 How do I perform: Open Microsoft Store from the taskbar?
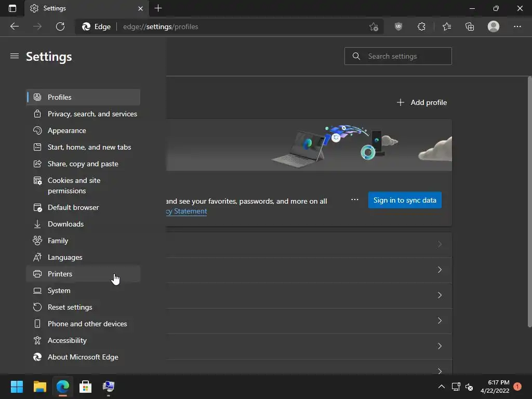point(86,387)
